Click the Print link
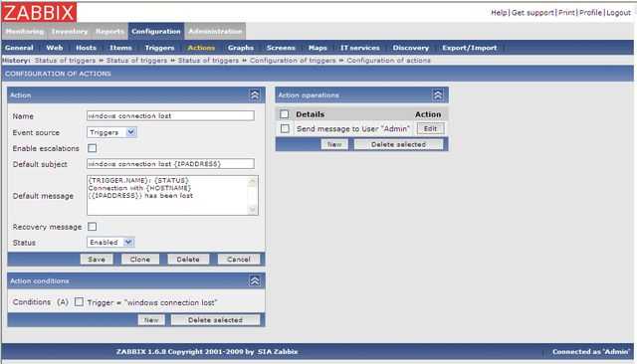637x364 pixels. 566,13
